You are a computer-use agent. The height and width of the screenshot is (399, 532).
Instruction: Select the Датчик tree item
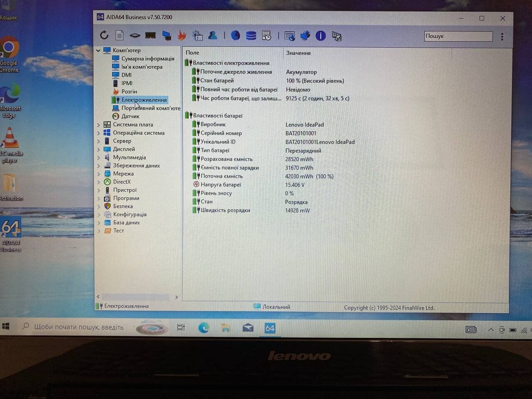[x=130, y=116]
